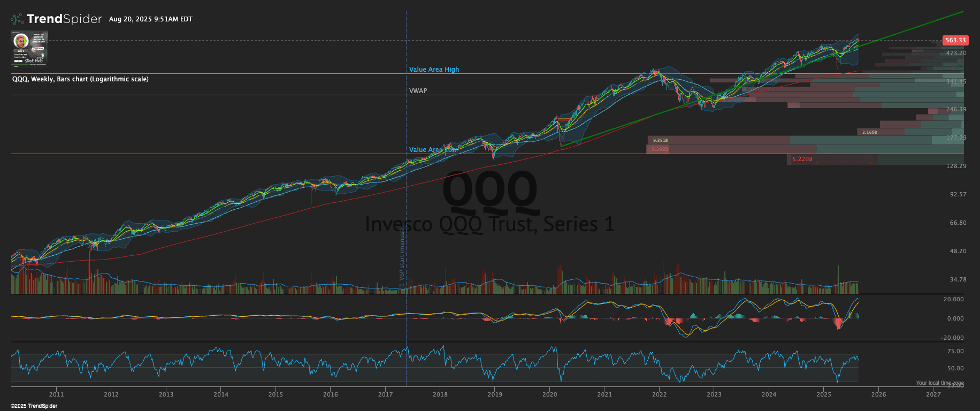
Task: Click the 5.229B volume profile value
Action: tap(802, 159)
